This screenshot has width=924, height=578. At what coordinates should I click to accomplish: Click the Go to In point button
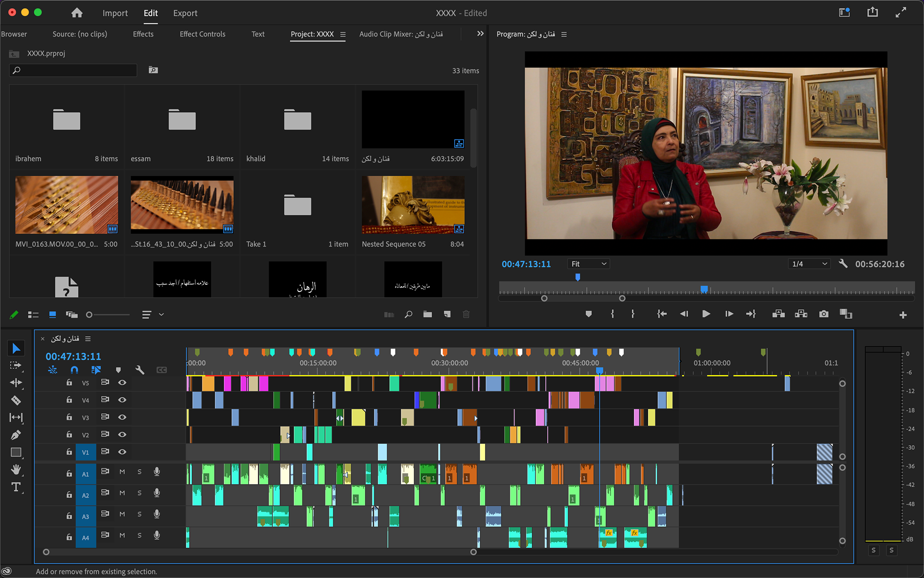coord(662,314)
